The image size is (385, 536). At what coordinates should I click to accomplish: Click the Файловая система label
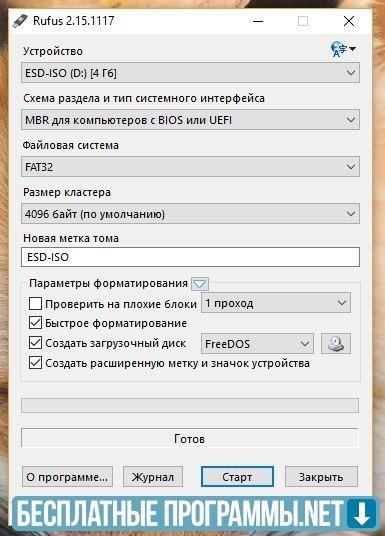pos(71,145)
